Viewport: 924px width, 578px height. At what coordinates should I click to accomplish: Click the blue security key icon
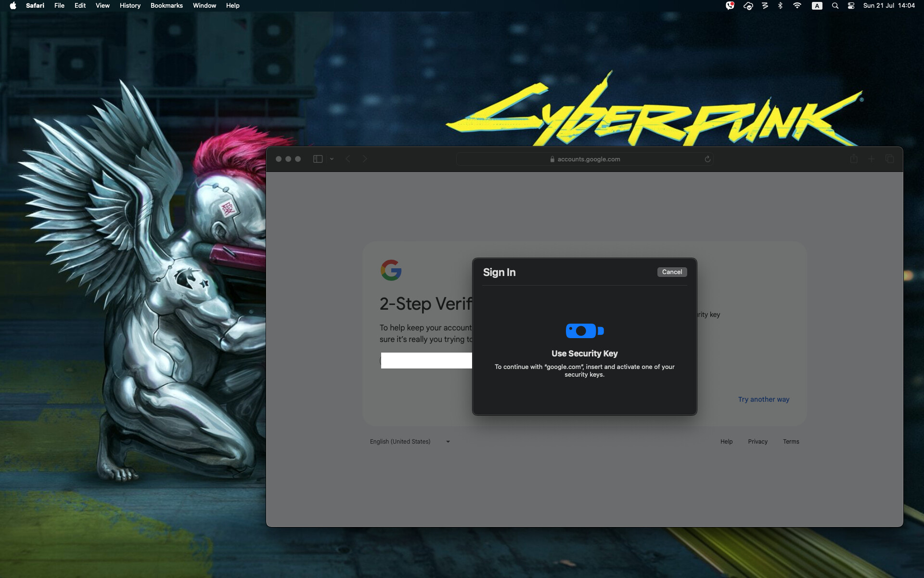[x=585, y=331]
